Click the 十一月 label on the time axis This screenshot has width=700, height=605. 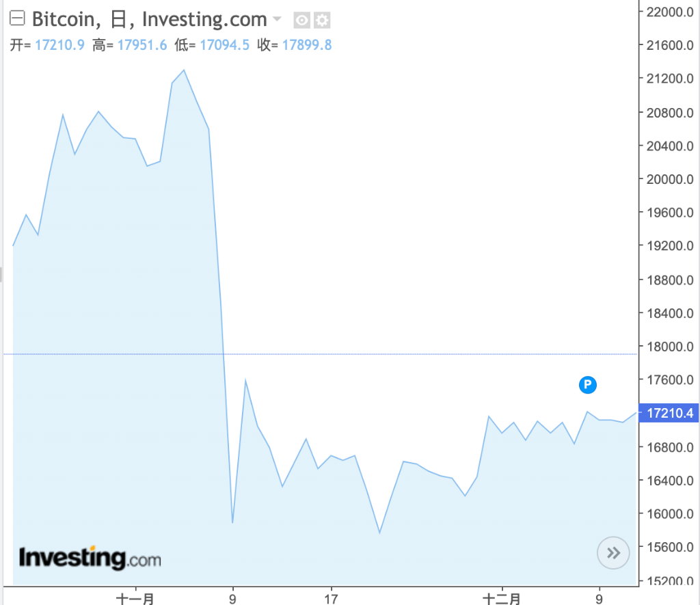[x=135, y=598]
